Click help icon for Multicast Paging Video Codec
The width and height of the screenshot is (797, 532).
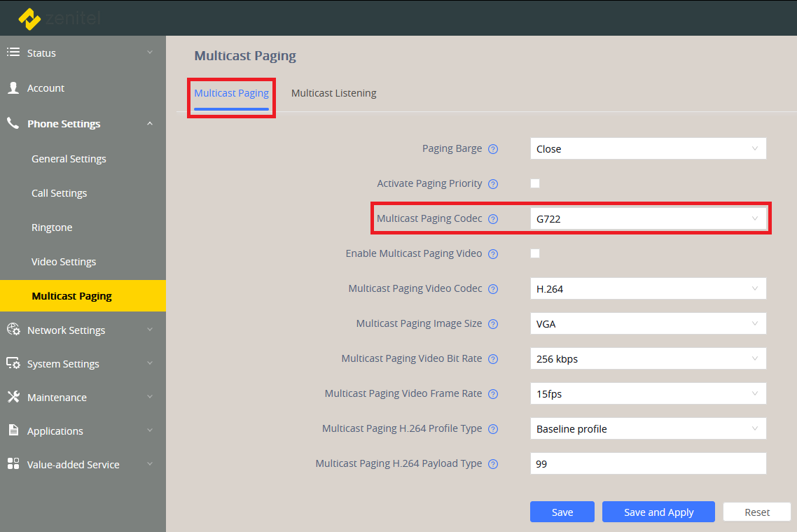[493, 289]
